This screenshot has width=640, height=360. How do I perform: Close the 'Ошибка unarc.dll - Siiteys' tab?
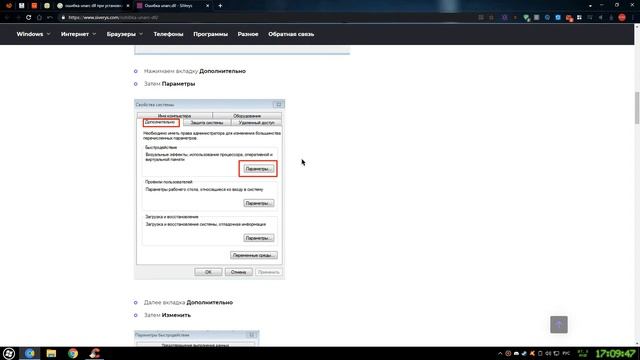pyautogui.click(x=207, y=6)
